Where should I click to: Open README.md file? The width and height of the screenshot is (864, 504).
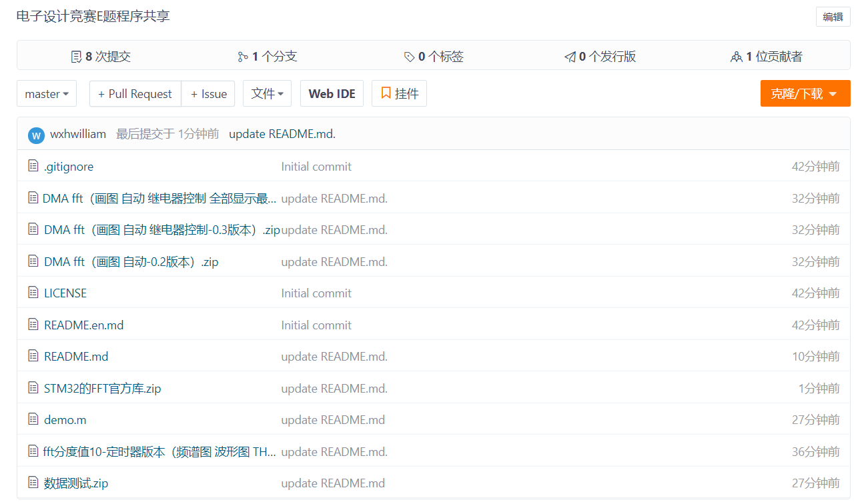coord(76,356)
